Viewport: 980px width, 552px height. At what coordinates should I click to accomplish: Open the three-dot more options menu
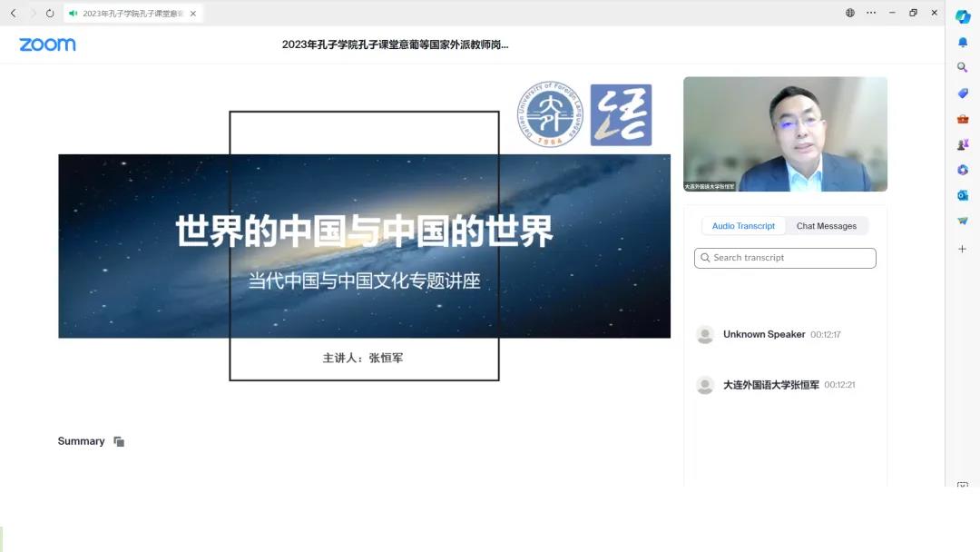point(871,13)
